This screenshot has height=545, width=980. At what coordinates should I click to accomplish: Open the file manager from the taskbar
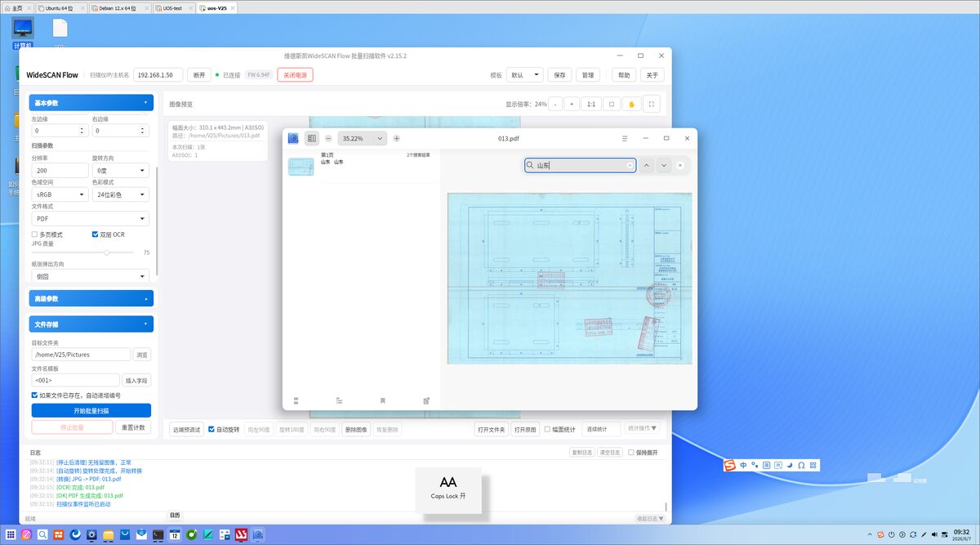[109, 534]
